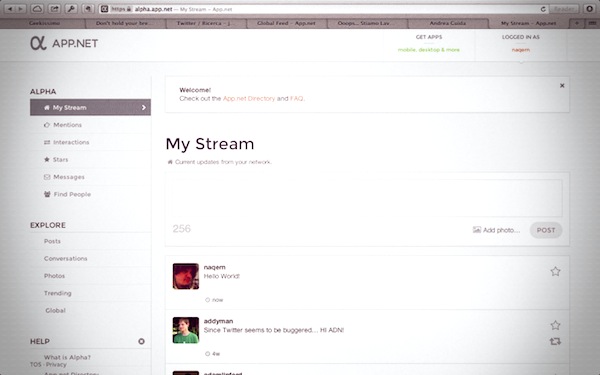The width and height of the screenshot is (600, 375).
Task: Toggle the Help section circle icon
Action: (141, 341)
